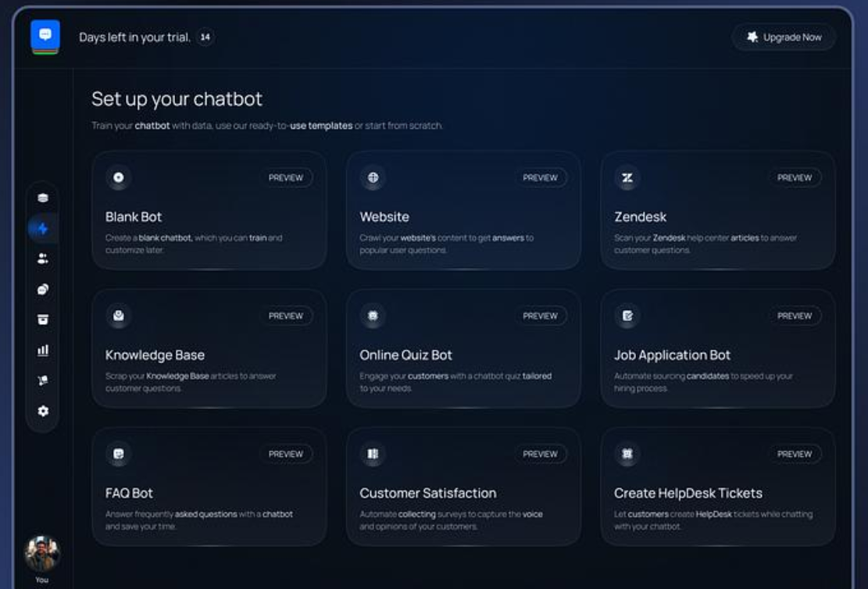Viewport: 868px width, 589px height.
Task: Click the trial days badge showing 14
Action: pyautogui.click(x=205, y=37)
